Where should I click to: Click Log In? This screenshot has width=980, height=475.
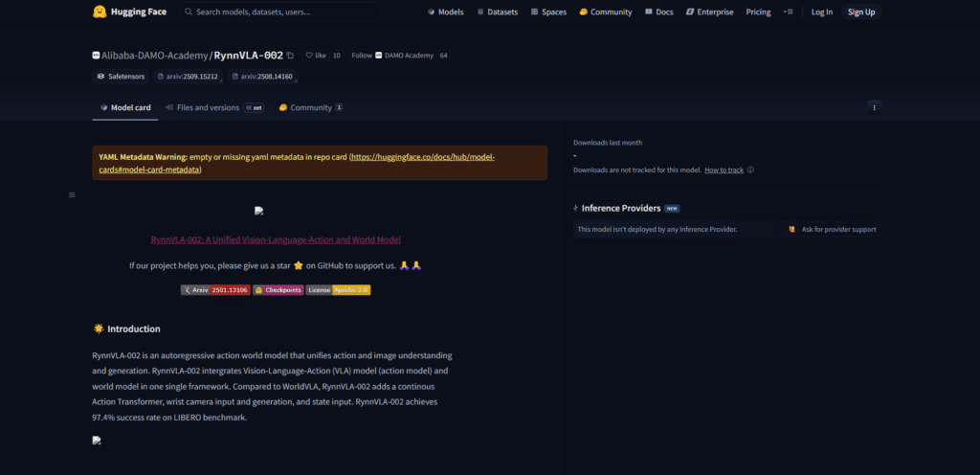pos(822,11)
